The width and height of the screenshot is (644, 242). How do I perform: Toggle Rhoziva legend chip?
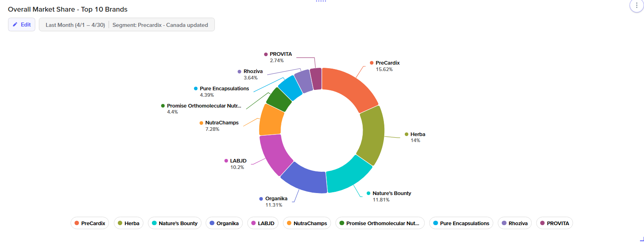[x=515, y=223]
